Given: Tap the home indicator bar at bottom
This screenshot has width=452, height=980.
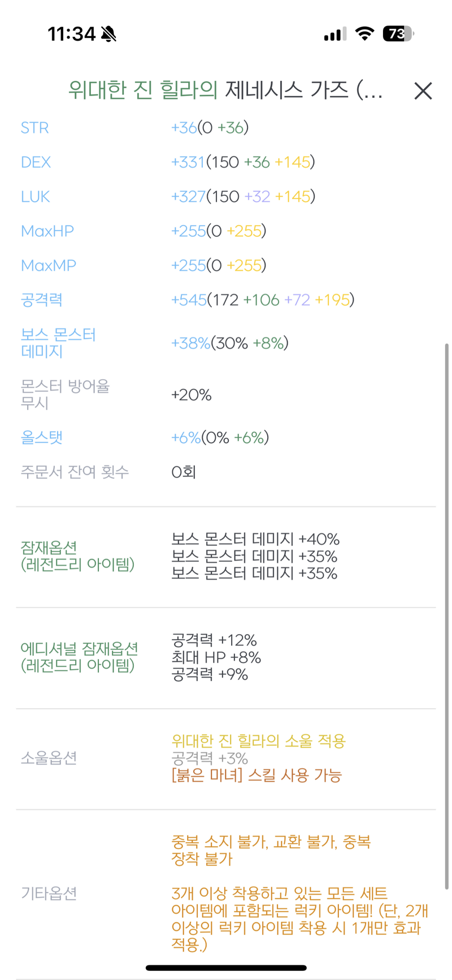Looking at the screenshot, I should pyautogui.click(x=226, y=968).
